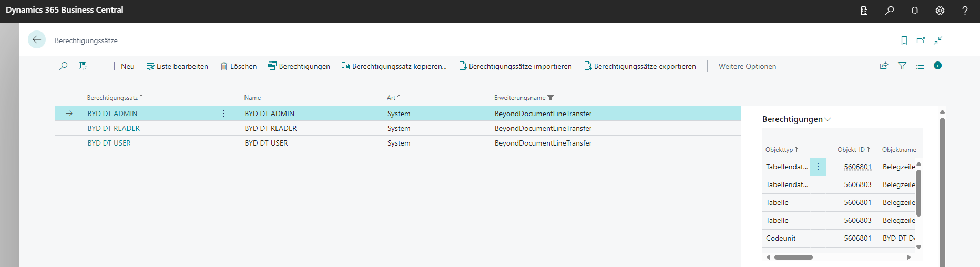Screen dimensions: 980x267
Task: Open the filter pane funnel icon
Action: (902, 66)
